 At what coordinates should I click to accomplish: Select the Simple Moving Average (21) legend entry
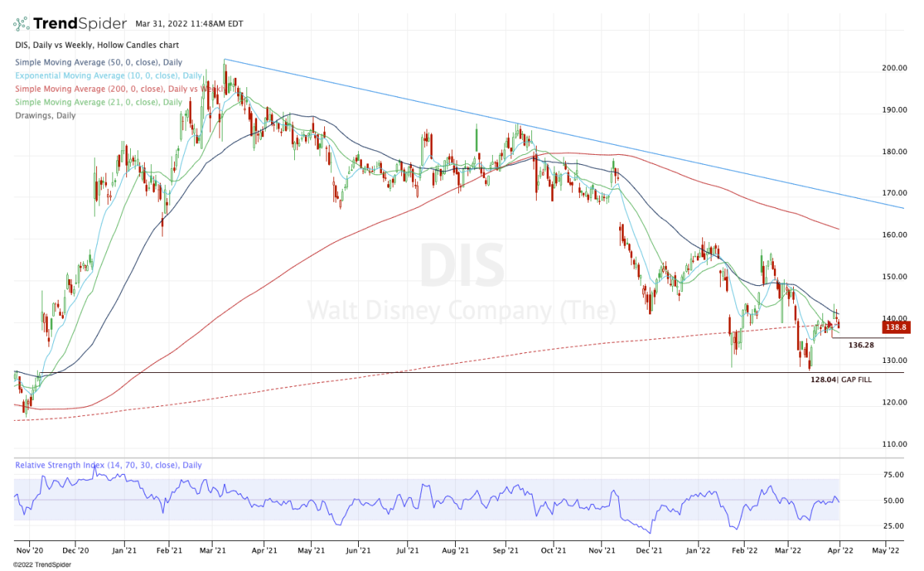coord(99,102)
